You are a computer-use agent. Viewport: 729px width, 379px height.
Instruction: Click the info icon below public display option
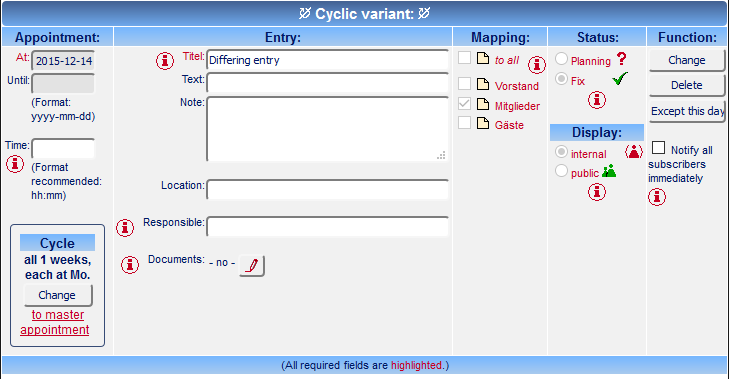[x=597, y=192]
